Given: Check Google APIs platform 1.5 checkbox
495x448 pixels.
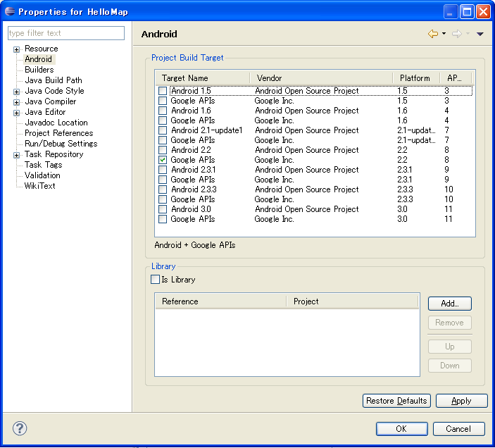Looking at the screenshot, I should coord(163,101).
